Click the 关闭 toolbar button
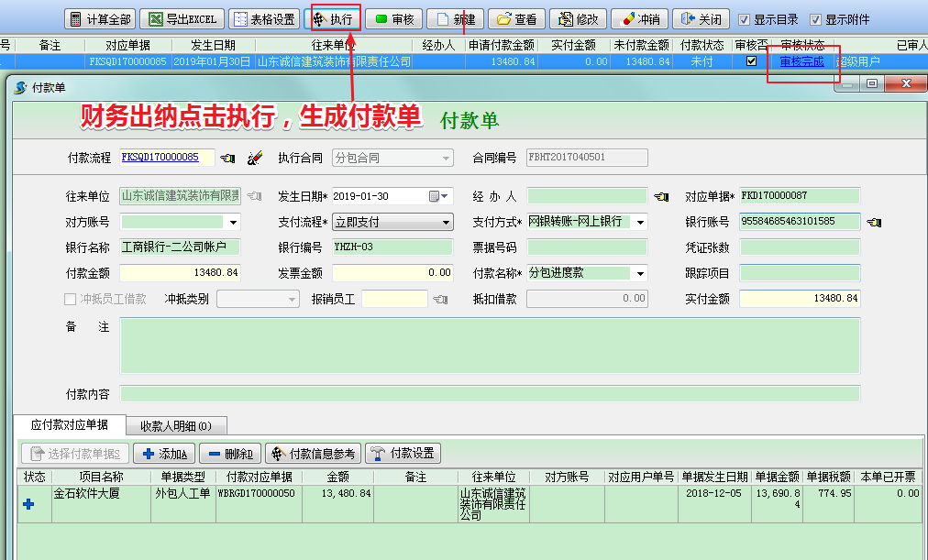 pyautogui.click(x=702, y=19)
